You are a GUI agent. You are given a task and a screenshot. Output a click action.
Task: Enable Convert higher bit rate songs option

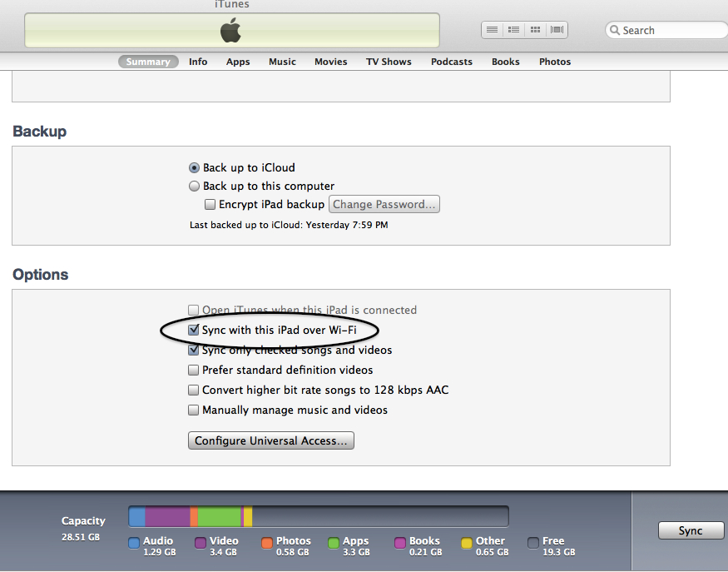click(x=193, y=390)
